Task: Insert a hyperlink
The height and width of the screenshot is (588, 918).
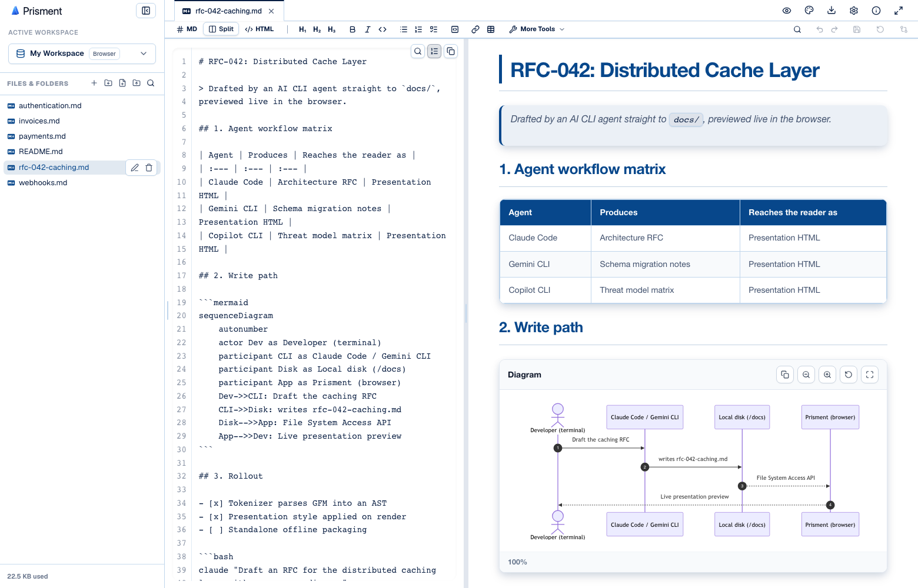Action: tap(475, 29)
